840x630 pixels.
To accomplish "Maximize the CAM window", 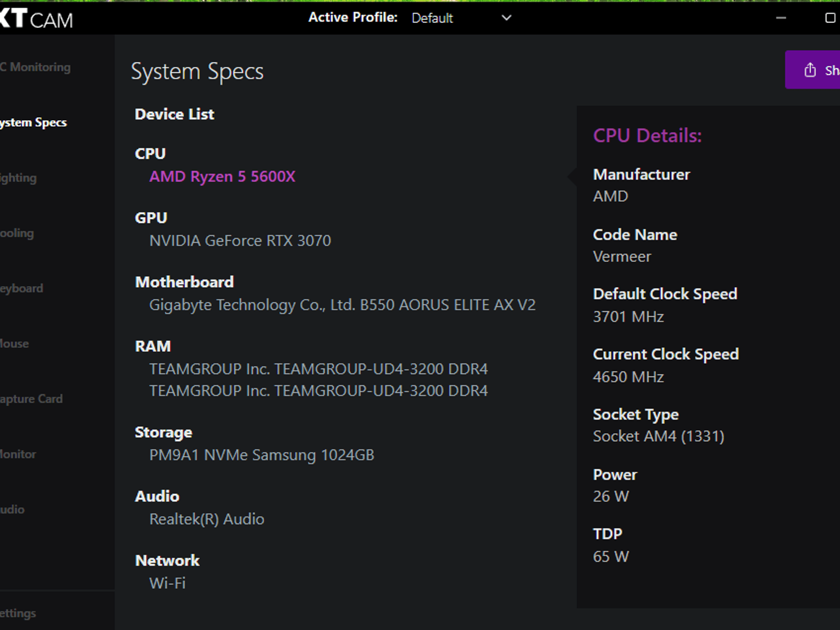I will coord(830,18).
